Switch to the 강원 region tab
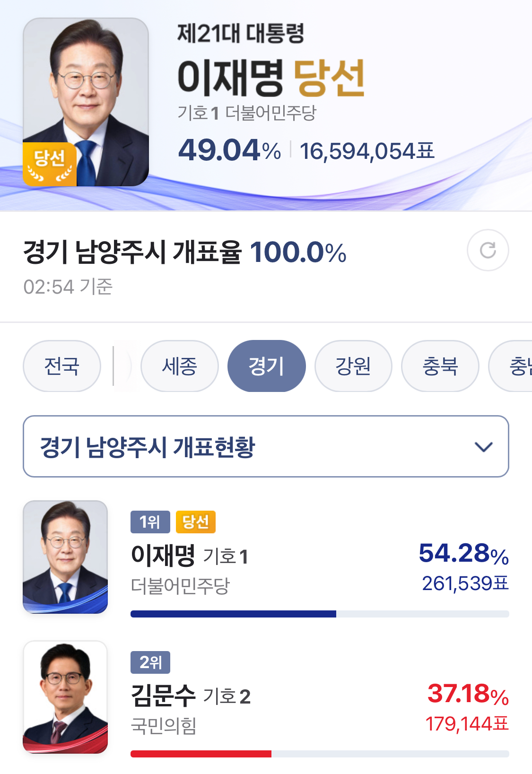532x774 pixels. [x=353, y=366]
